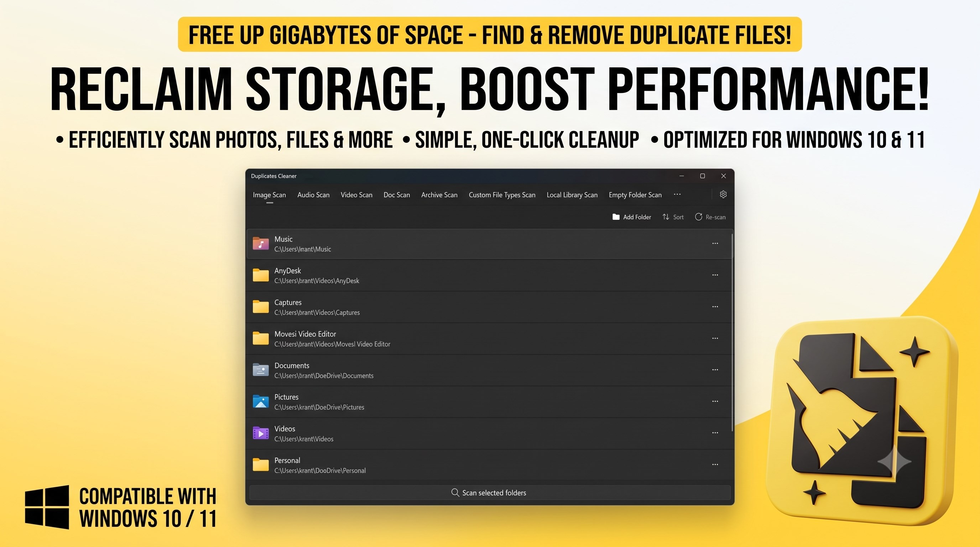The height and width of the screenshot is (547, 980).
Task: Open more options for AnyDesk row
Action: 715,275
